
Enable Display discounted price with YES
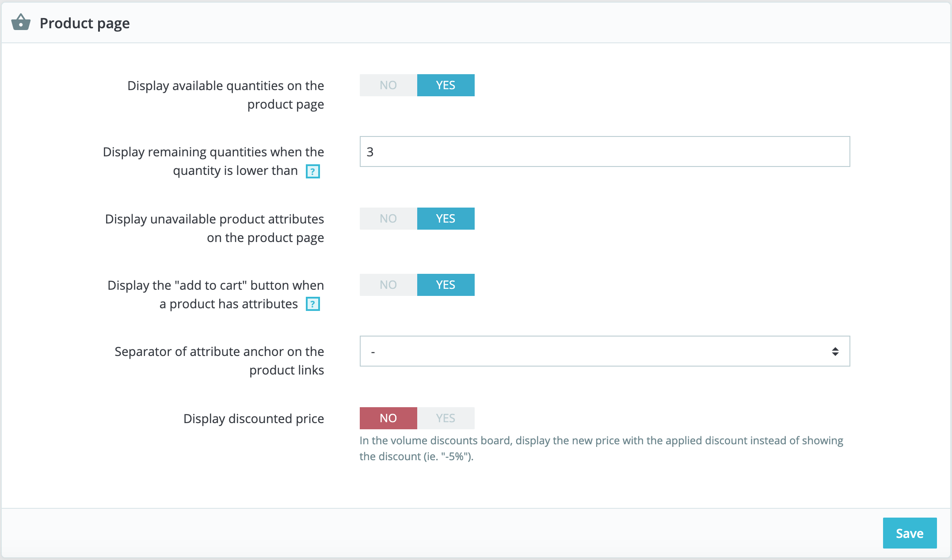pyautogui.click(x=446, y=418)
